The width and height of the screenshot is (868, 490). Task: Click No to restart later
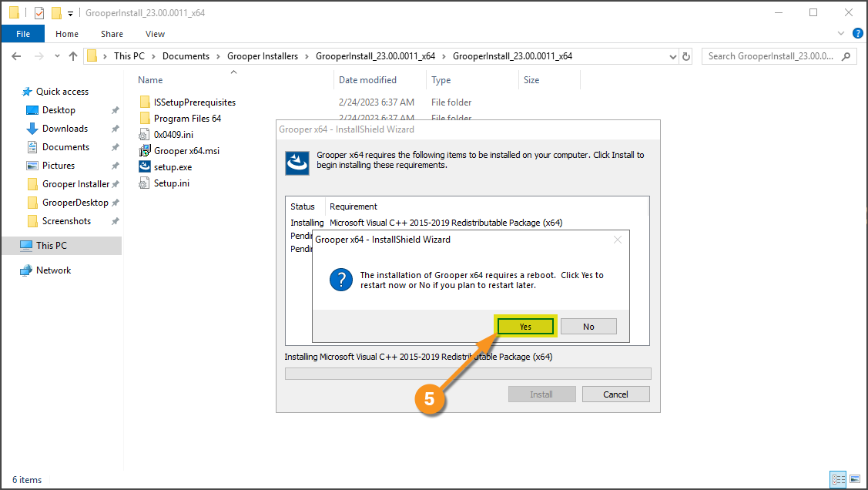[588, 327]
